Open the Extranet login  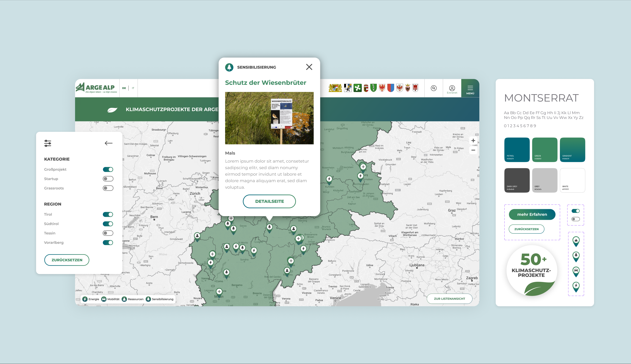click(x=452, y=90)
